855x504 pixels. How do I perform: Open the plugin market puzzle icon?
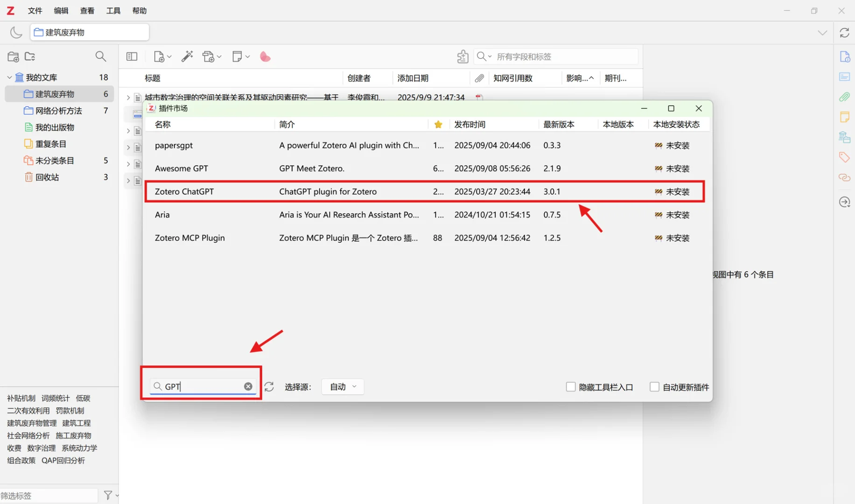(x=463, y=56)
